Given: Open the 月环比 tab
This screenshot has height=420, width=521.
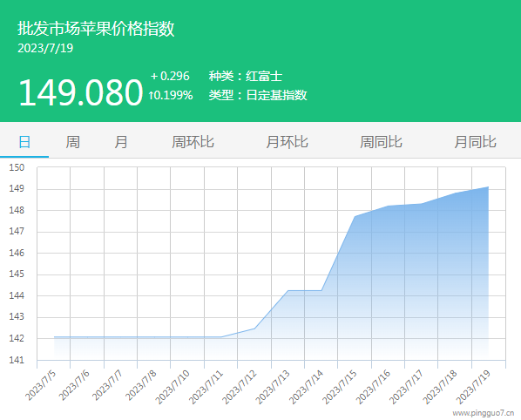Looking at the screenshot, I should [288, 142].
